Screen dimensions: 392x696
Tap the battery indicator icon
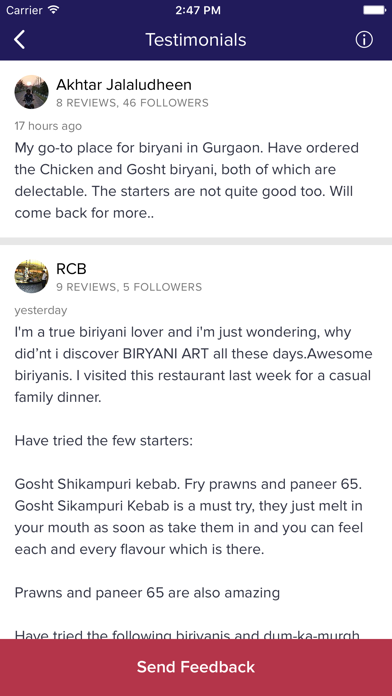pos(374,10)
